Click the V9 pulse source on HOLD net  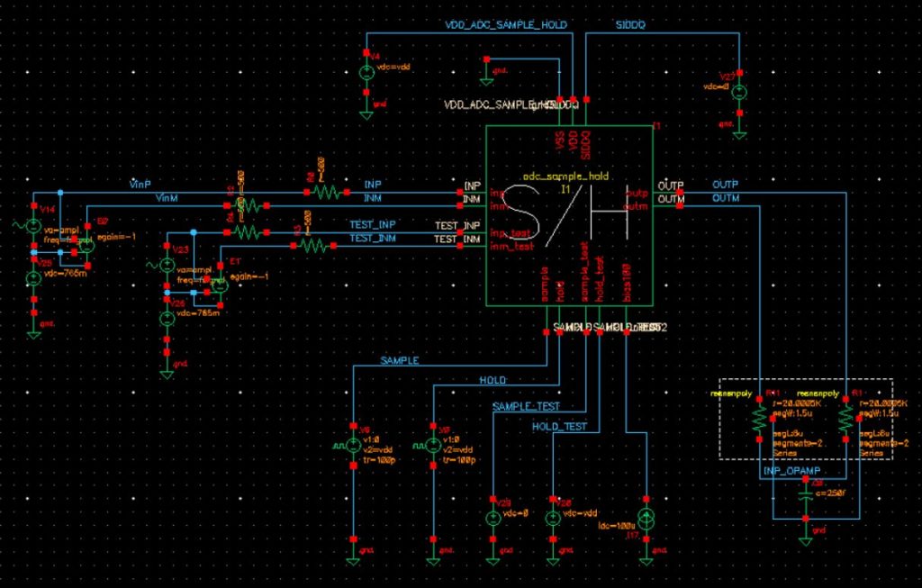point(433,446)
